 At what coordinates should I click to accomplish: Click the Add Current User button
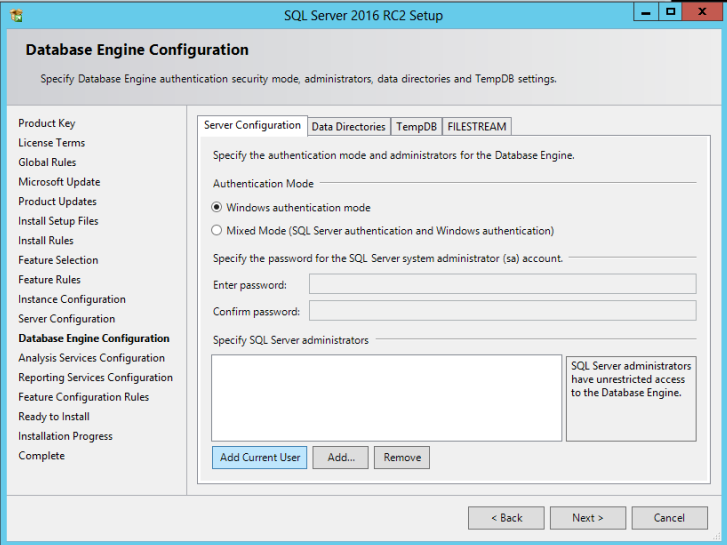(x=260, y=457)
